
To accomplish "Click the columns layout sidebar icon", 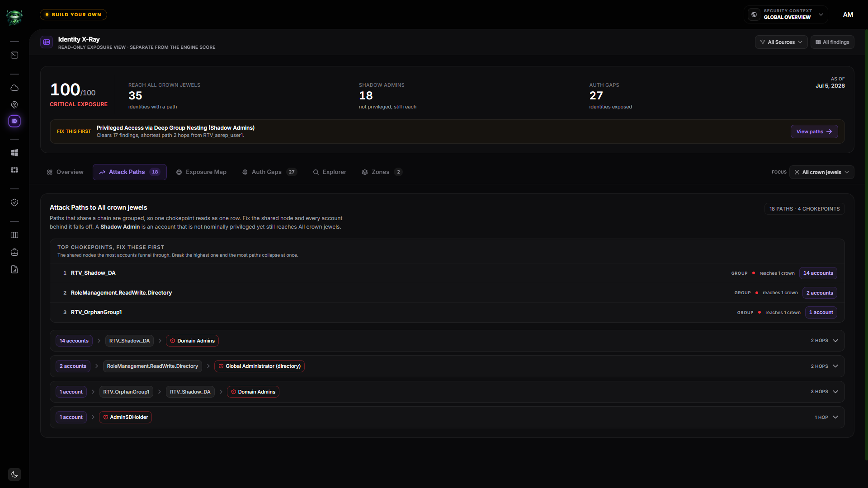I will tap(14, 235).
